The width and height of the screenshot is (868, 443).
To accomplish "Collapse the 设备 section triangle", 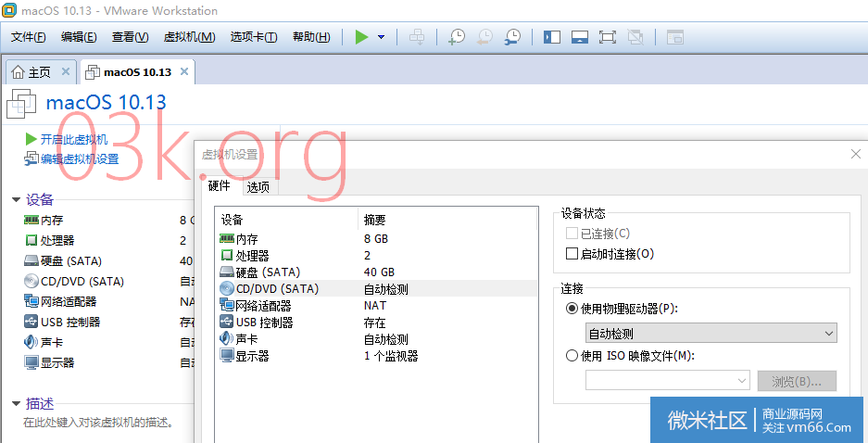I will (16, 200).
